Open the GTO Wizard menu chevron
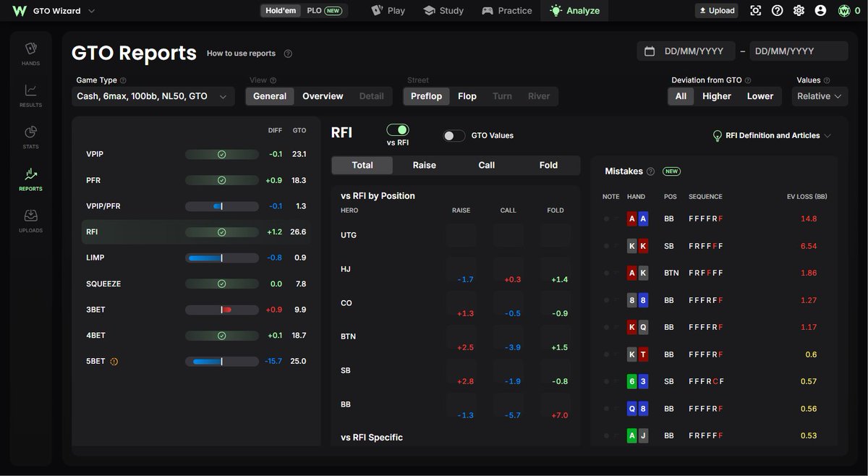The height and width of the screenshot is (476, 868). 91,11
